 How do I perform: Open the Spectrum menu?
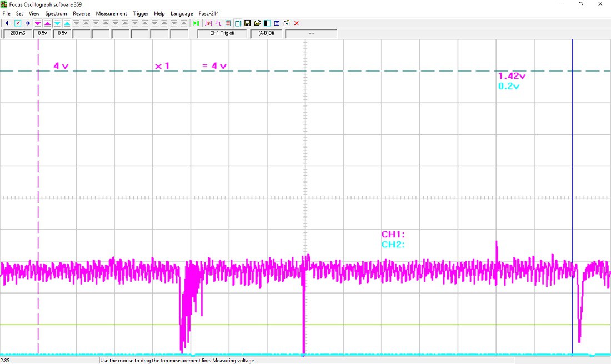click(x=56, y=13)
